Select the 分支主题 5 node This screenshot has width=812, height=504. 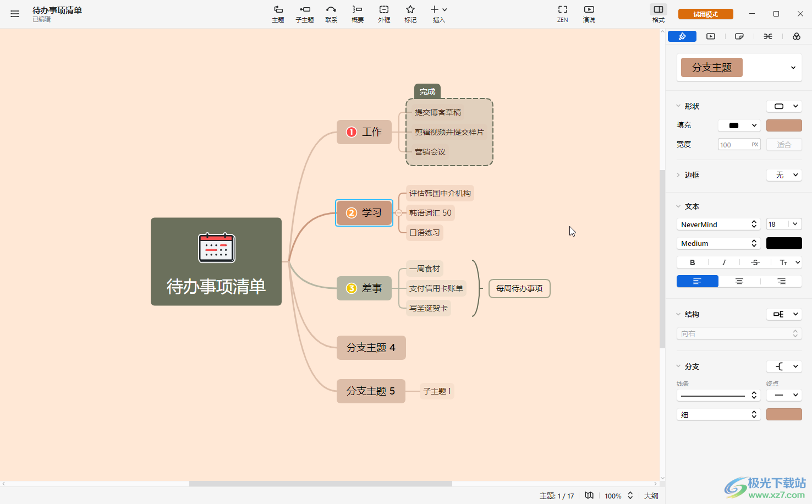(371, 391)
